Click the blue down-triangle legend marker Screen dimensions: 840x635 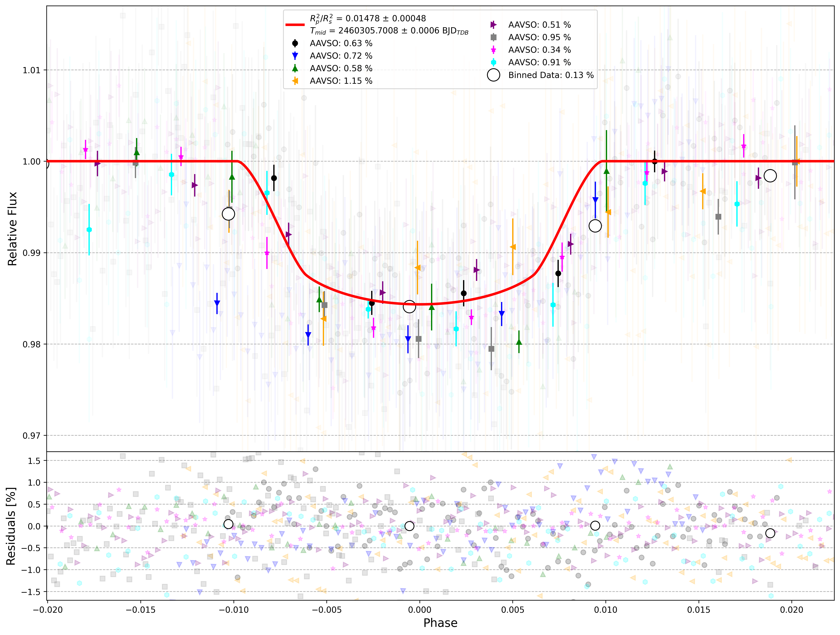pos(295,56)
